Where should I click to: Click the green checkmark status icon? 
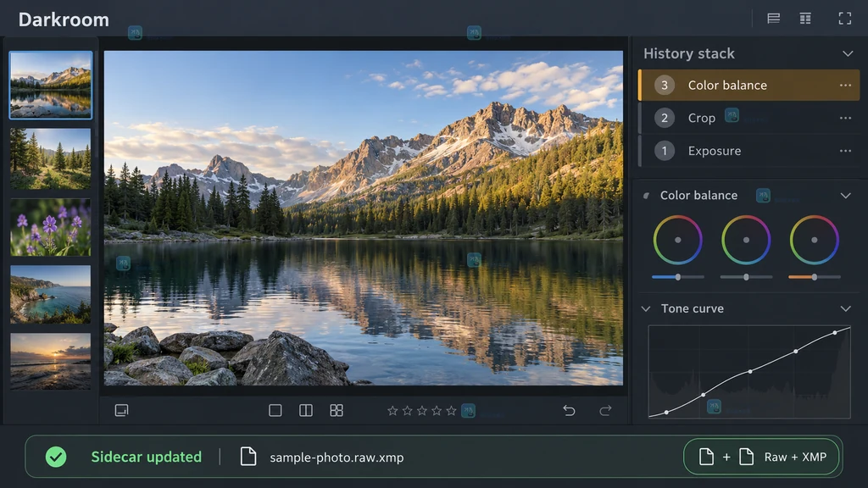click(x=56, y=457)
